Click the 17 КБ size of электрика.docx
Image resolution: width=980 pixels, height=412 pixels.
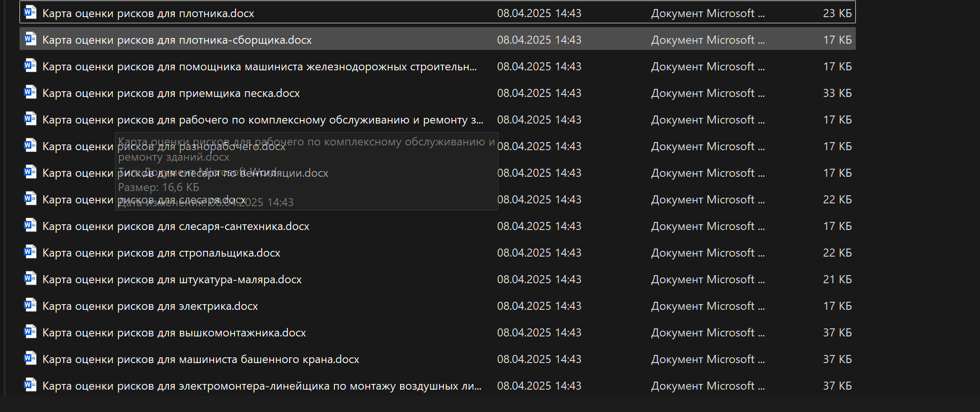(837, 306)
